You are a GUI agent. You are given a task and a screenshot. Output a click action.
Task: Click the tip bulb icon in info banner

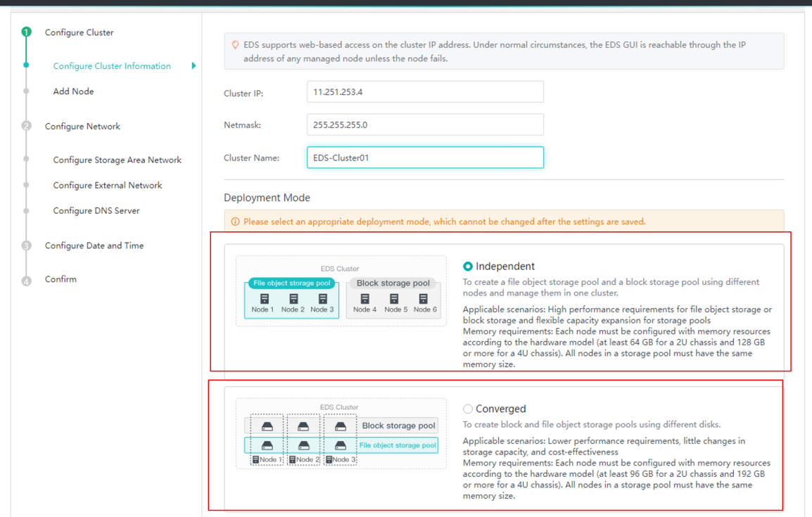pos(235,45)
